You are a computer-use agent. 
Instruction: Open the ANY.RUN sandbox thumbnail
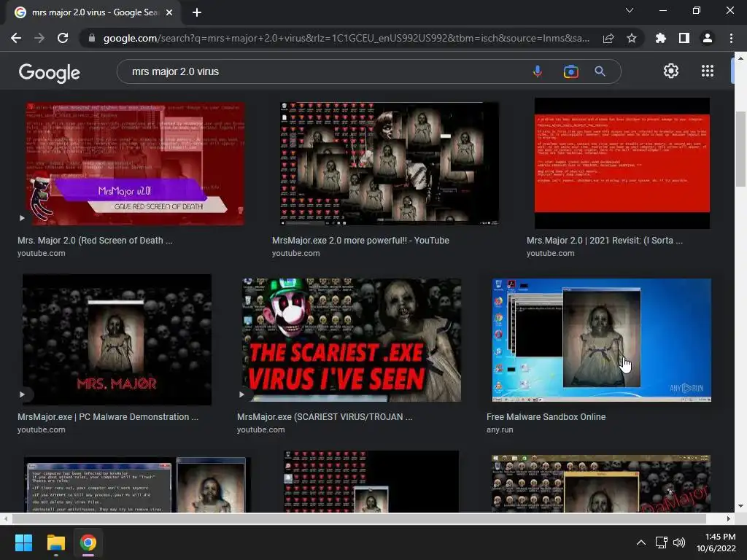[x=601, y=340]
